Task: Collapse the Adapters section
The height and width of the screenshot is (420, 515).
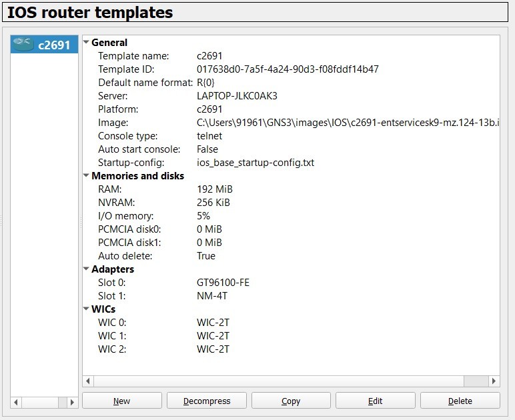Action: pyautogui.click(x=86, y=269)
